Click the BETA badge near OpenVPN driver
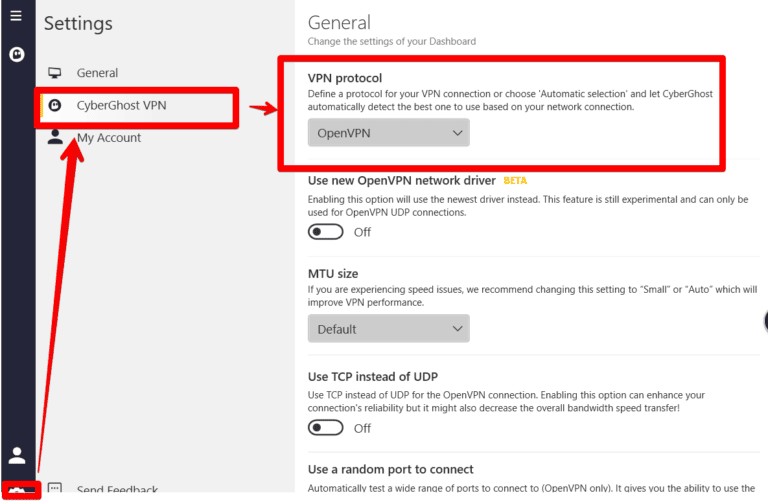The height and width of the screenshot is (502, 768). click(515, 181)
